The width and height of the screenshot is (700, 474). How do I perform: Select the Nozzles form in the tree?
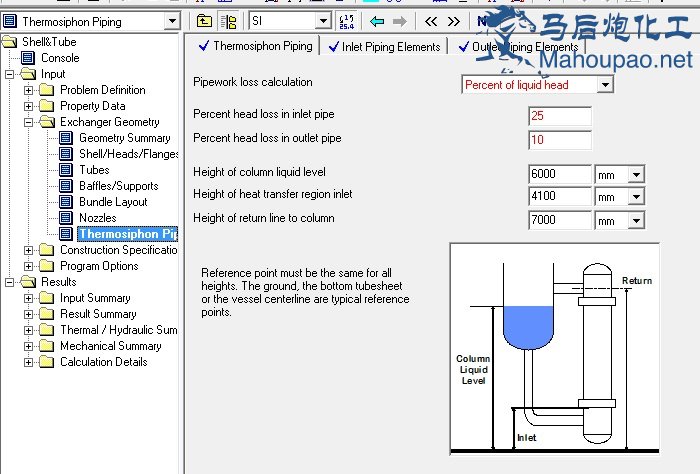coord(97,218)
